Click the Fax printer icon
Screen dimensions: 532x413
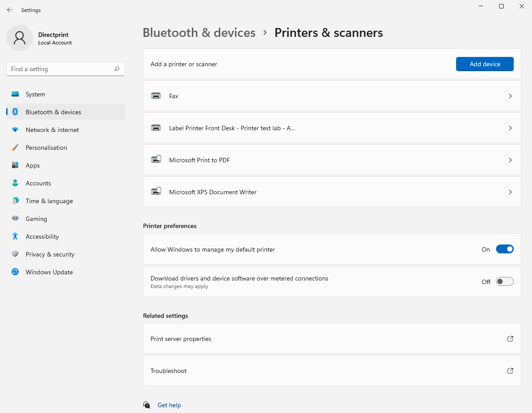156,96
